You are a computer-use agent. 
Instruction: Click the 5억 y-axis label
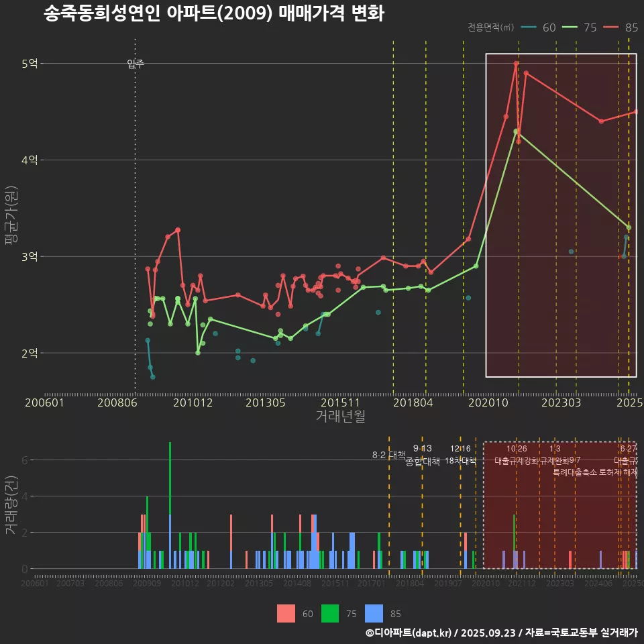click(30, 64)
